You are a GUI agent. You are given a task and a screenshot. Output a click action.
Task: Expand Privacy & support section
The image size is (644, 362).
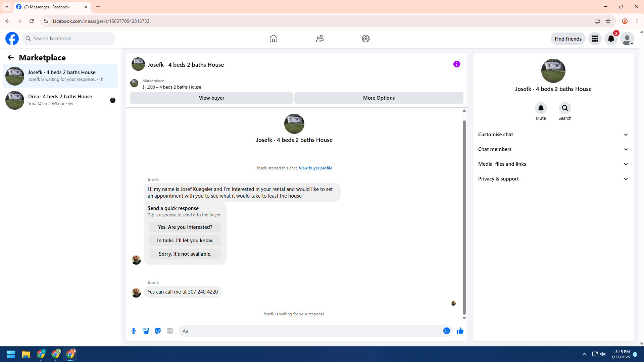click(x=553, y=179)
